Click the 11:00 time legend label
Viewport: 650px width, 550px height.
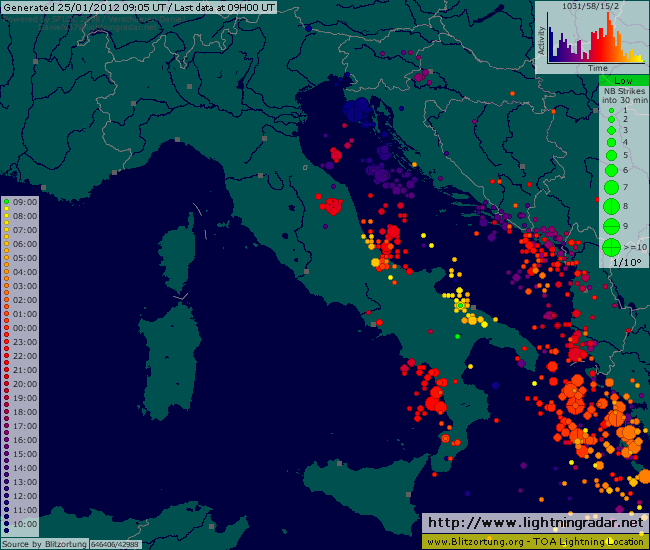(25, 510)
